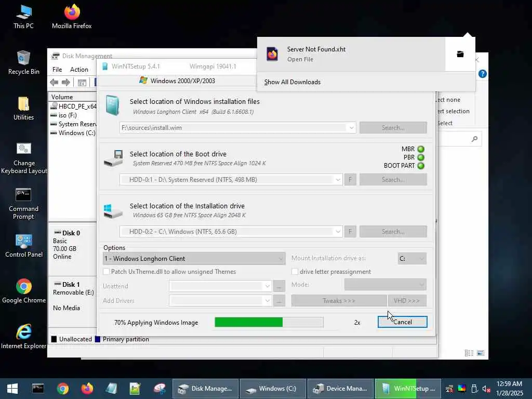Switch to Windows (C:) taskbar window
The height and width of the screenshot is (399, 532).
coord(273,389)
